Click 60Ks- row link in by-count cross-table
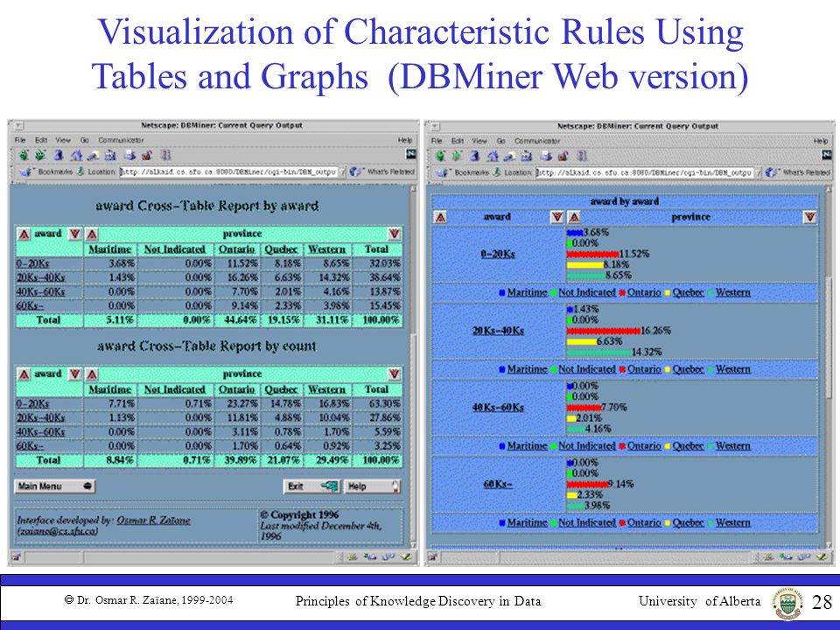Screen dimensions: 840x630 point(30,445)
